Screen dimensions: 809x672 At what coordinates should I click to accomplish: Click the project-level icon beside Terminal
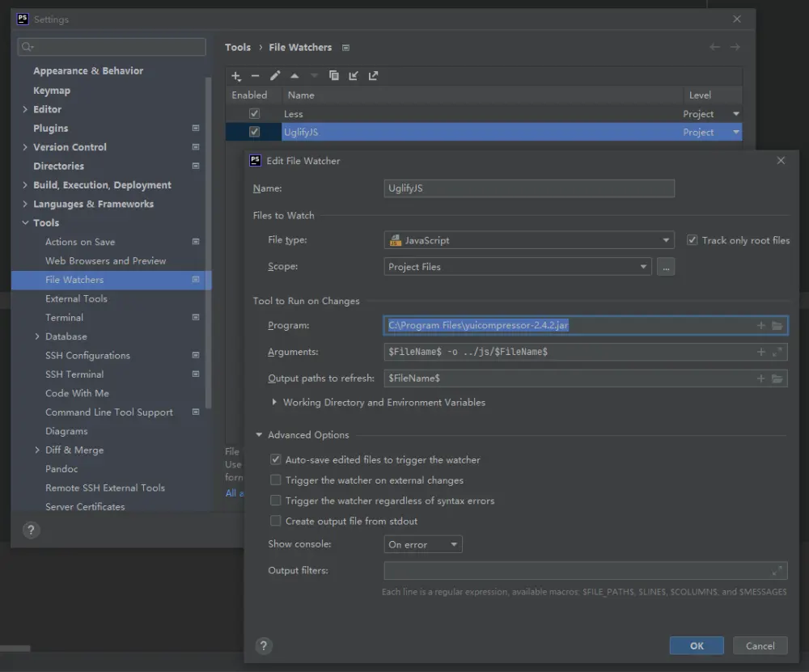coord(196,317)
